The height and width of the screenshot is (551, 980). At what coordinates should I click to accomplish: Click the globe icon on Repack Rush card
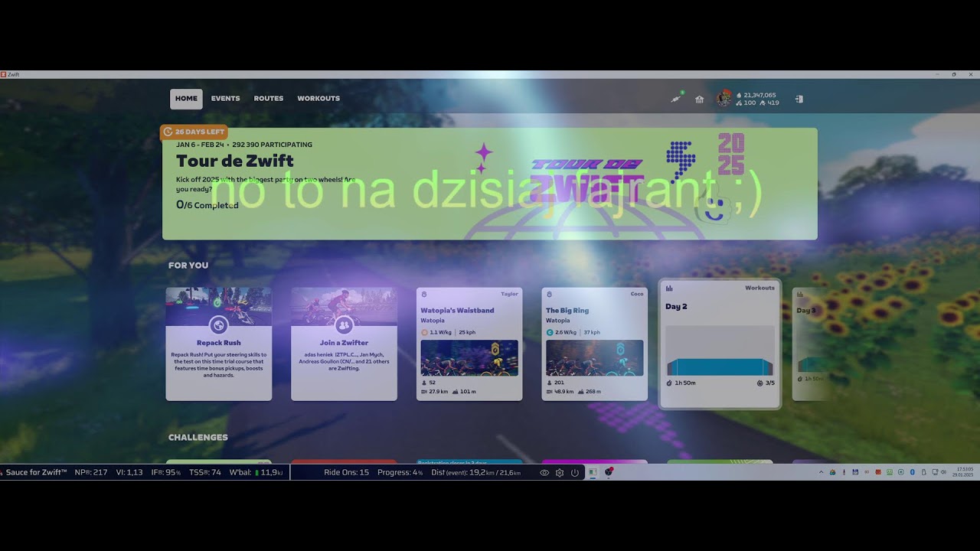[219, 325]
